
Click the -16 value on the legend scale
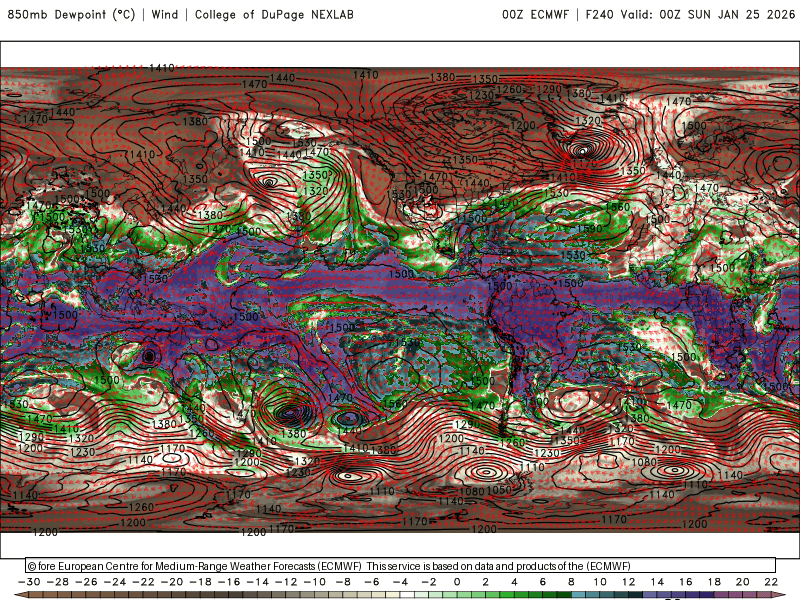pos(229,582)
